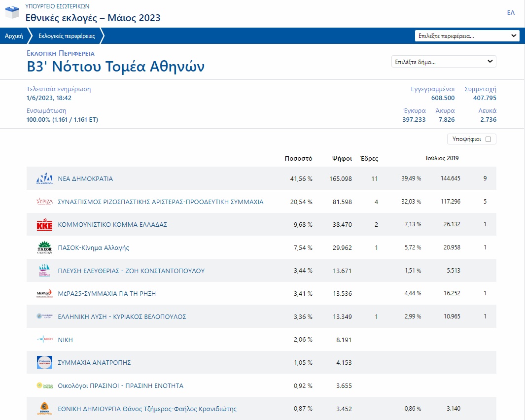Click the Πλεύση Ελευθερίας party logo
The height and width of the screenshot is (420, 525).
point(44,271)
